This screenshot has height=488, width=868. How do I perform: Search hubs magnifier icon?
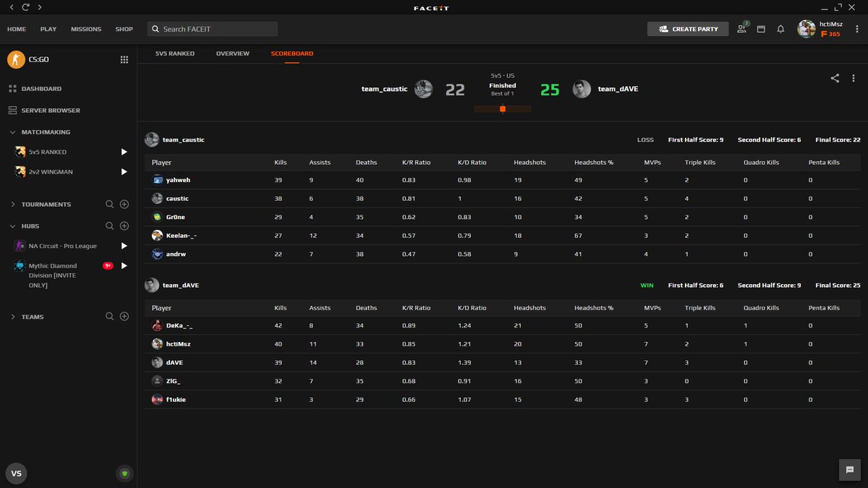click(110, 226)
